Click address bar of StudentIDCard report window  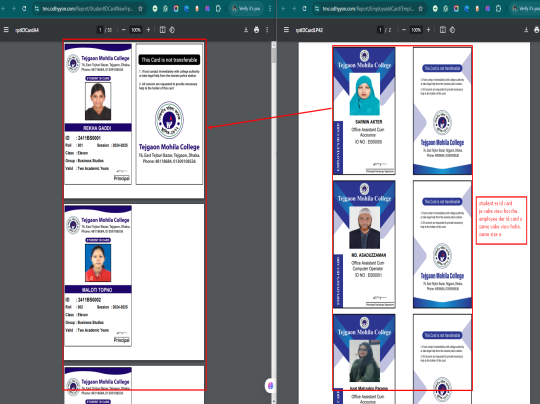[88, 9]
